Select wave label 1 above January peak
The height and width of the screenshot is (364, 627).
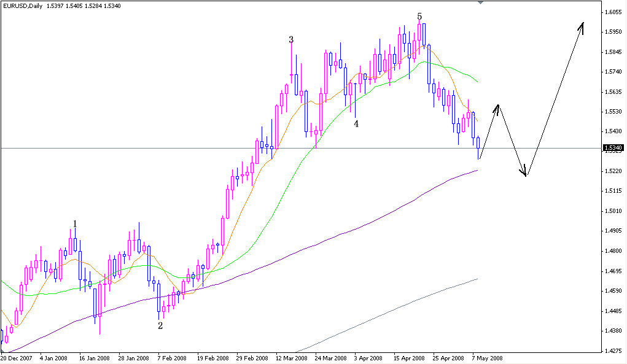coord(75,223)
